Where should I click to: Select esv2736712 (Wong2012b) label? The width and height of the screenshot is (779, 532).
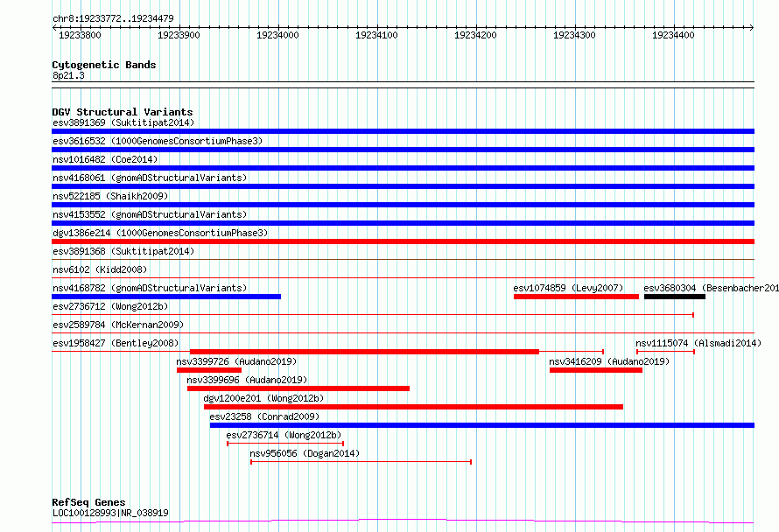(x=110, y=306)
